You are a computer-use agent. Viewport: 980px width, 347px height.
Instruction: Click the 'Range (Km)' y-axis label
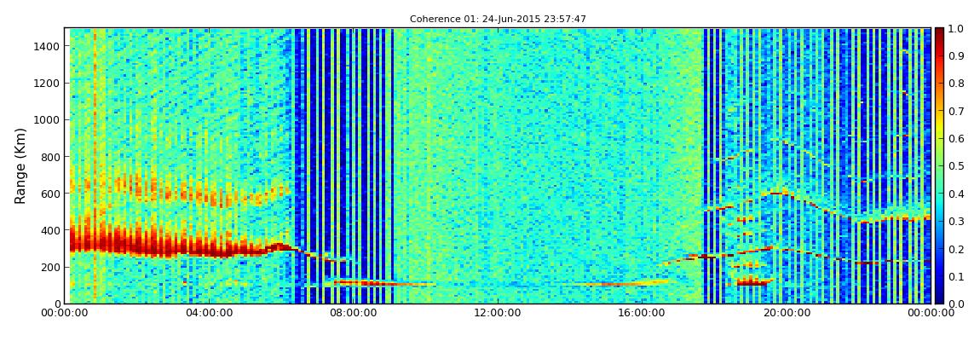click(x=20, y=165)
